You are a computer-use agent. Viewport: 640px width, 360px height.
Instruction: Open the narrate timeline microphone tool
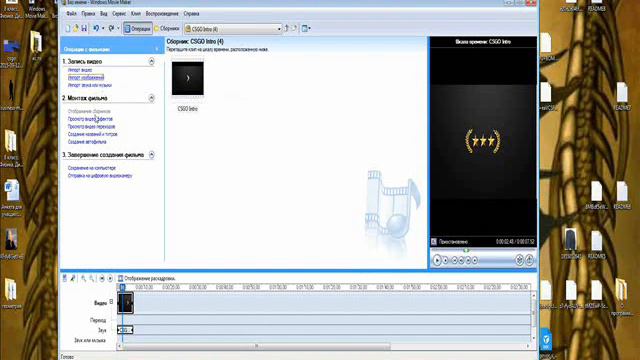click(x=73, y=278)
